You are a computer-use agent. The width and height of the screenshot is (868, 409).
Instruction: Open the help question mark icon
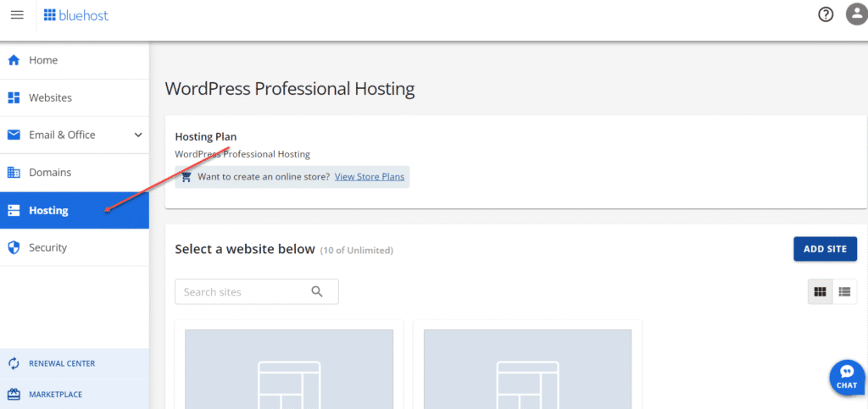pos(826,14)
